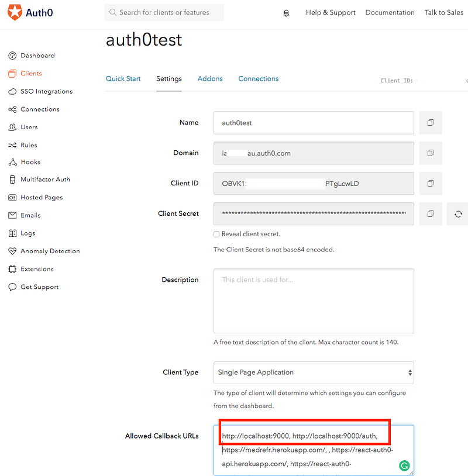Click the Name input field
The image size is (468, 476).
[314, 123]
